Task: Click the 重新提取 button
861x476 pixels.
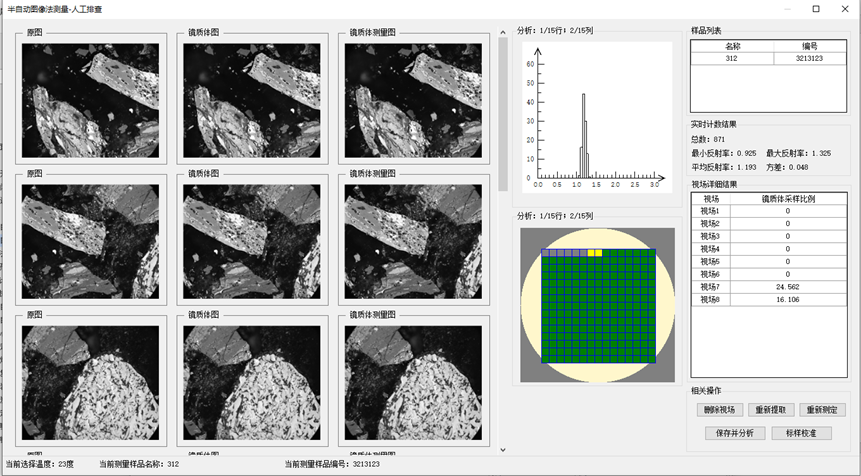Action: pyautogui.click(x=771, y=410)
